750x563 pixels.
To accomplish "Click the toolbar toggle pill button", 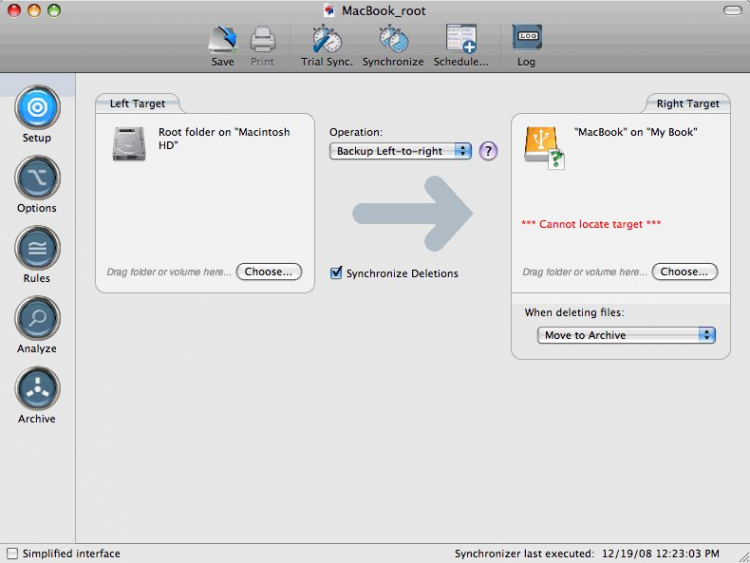I will 732,11.
